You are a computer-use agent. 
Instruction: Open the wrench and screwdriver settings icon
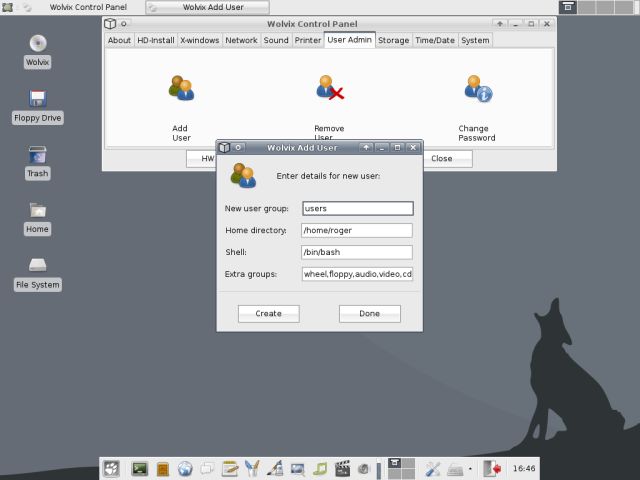click(432, 469)
